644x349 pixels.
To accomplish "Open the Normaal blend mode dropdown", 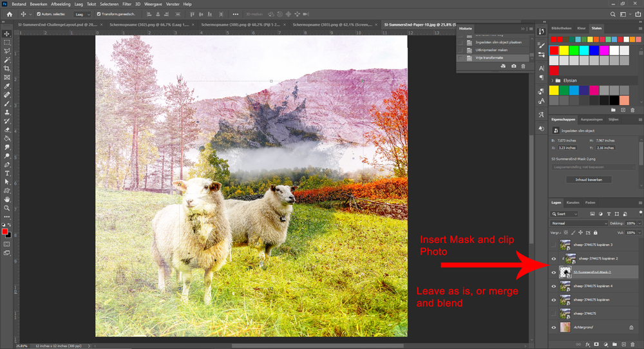I will [x=579, y=223].
